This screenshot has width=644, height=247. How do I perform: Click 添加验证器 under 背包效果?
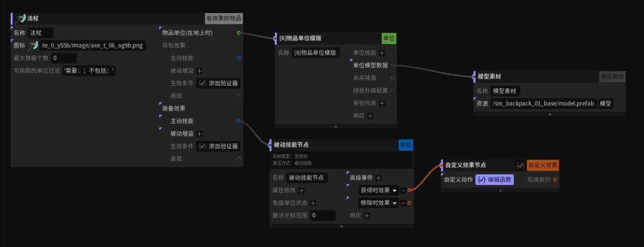pos(218,83)
